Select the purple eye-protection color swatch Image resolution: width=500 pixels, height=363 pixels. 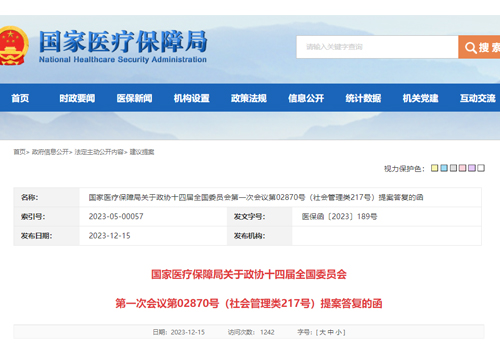[x=472, y=168]
